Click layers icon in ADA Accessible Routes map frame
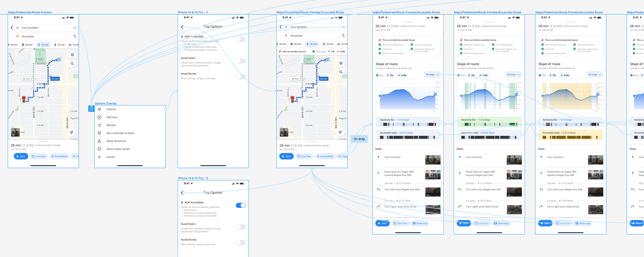 [341, 63]
